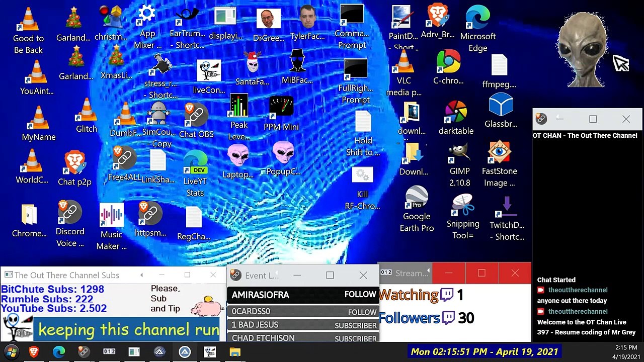Launch the App Mixer gear shortcut
The height and width of the screenshot is (362, 644).
pos(147,27)
